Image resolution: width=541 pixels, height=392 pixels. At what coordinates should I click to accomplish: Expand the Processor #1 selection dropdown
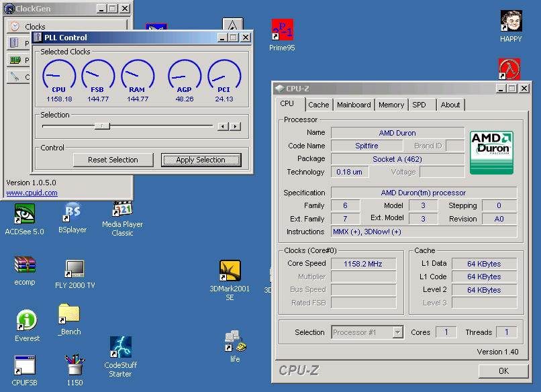(397, 332)
